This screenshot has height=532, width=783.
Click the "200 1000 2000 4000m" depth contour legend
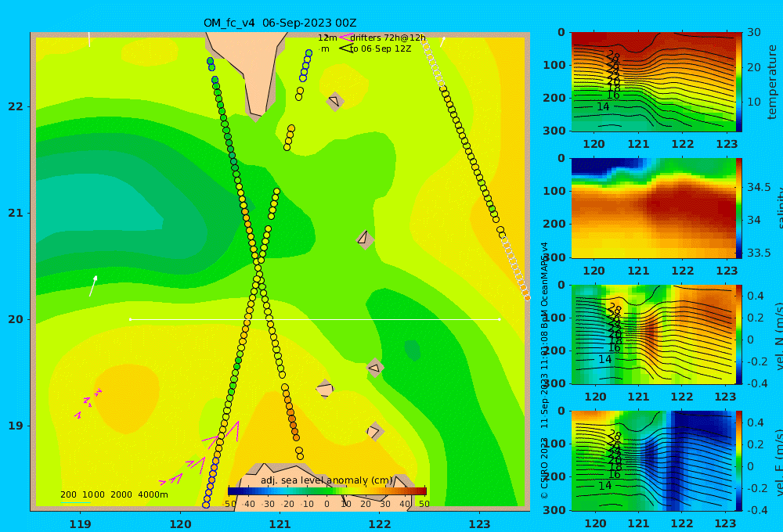coord(114,494)
